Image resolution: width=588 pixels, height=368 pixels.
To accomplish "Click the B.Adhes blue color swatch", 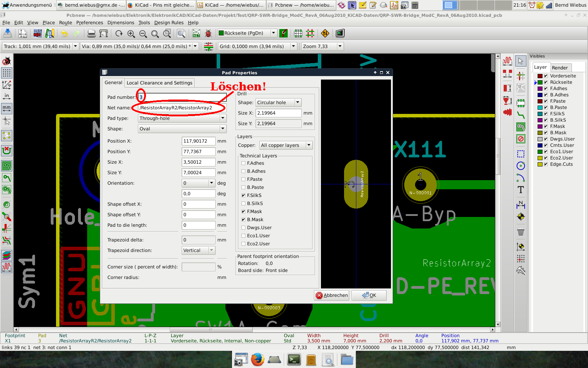I will pyautogui.click(x=540, y=95).
